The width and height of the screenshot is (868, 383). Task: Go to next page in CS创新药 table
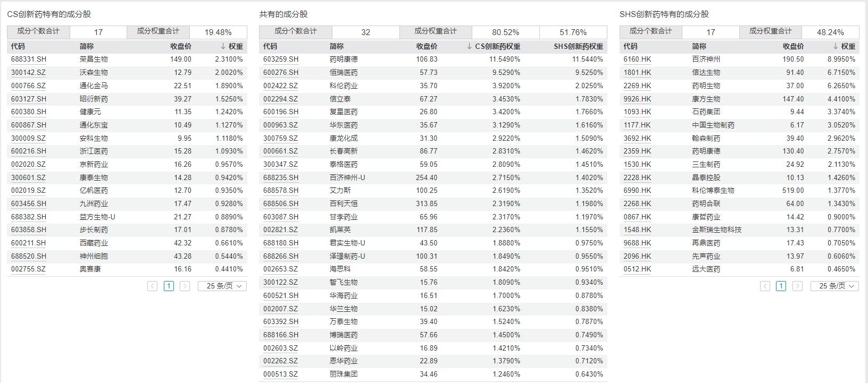[x=185, y=286]
